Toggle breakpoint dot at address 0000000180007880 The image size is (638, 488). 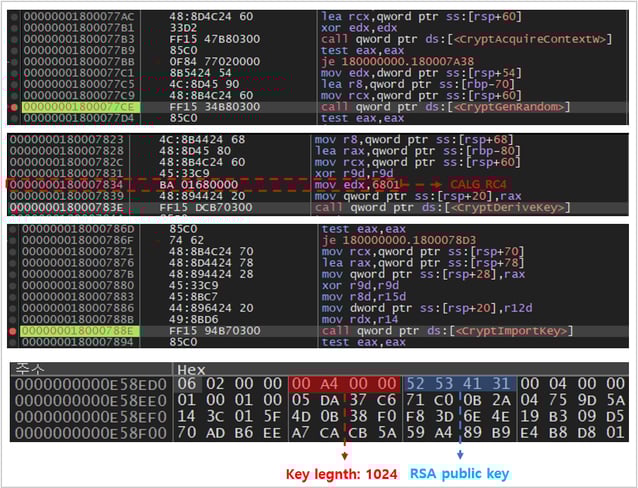click(13, 286)
